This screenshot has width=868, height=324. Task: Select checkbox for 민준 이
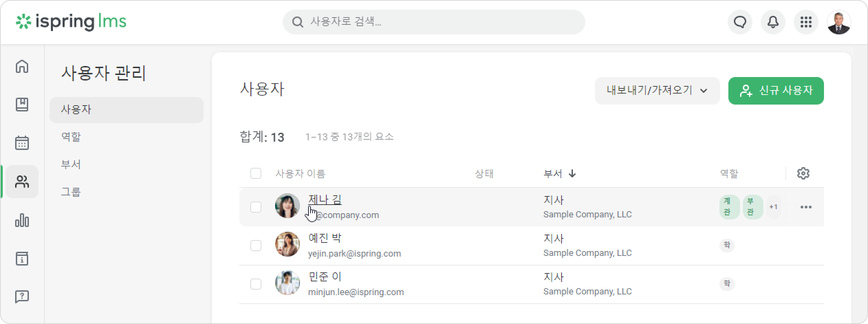(x=256, y=284)
